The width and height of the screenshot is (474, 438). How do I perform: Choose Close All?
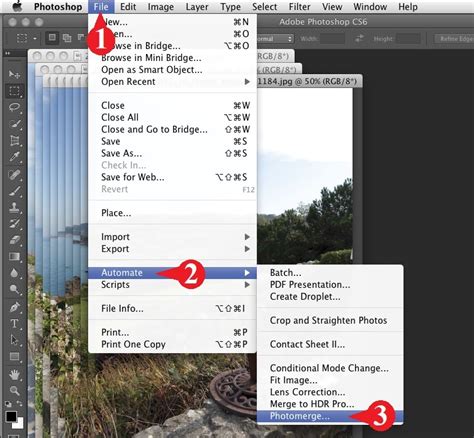pos(172,117)
